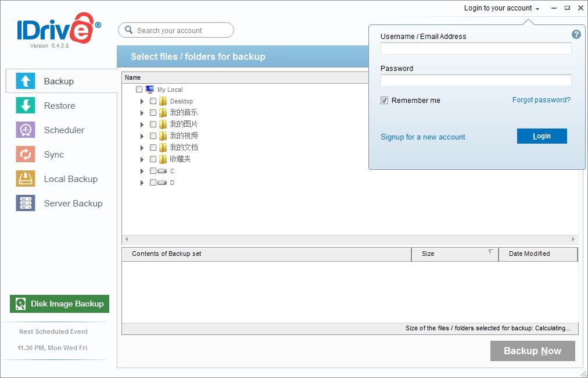
Task: Click the search magnifier icon
Action: tap(128, 30)
